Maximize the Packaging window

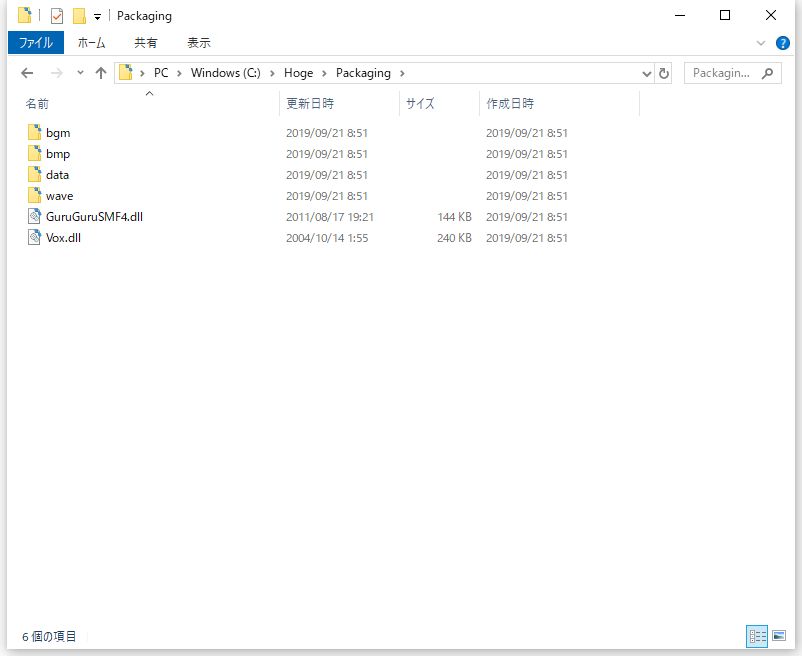725,15
